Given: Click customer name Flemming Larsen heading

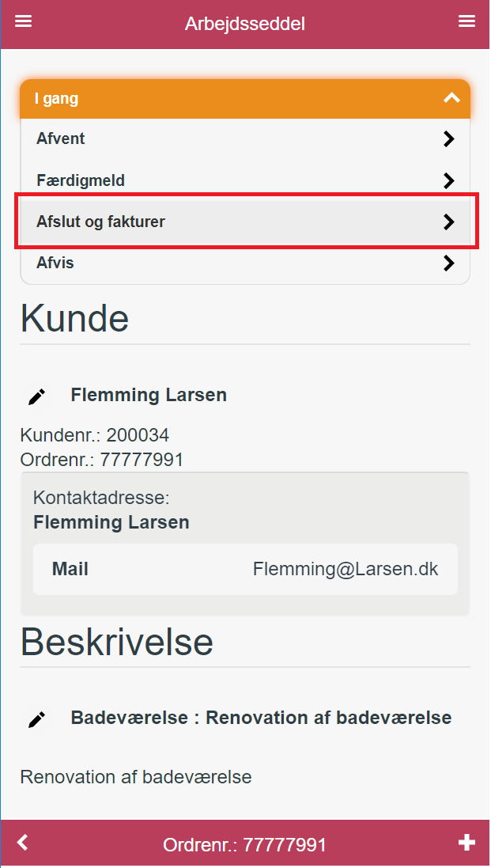Looking at the screenshot, I should tap(149, 396).
